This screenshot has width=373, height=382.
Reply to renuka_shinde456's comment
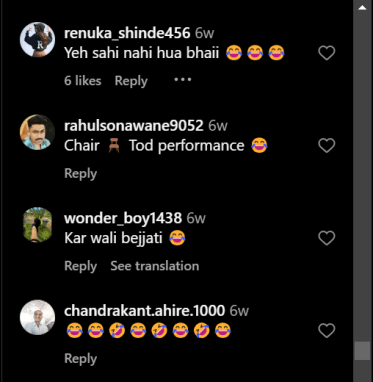(x=131, y=81)
